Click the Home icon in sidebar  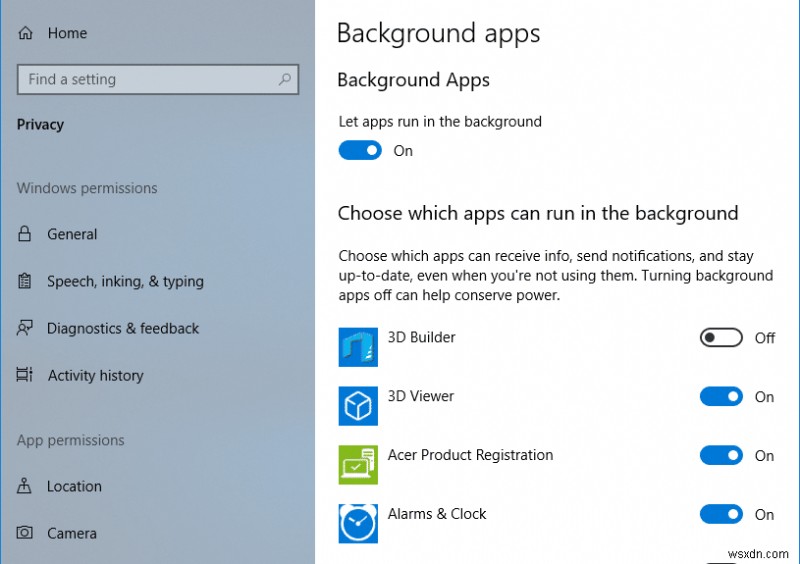point(25,33)
